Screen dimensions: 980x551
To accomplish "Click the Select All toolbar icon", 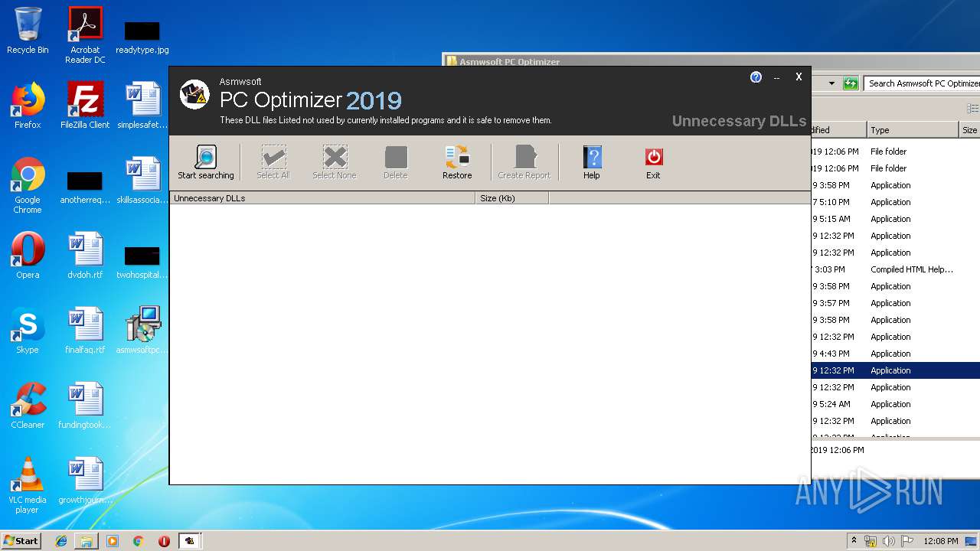I will click(x=273, y=162).
